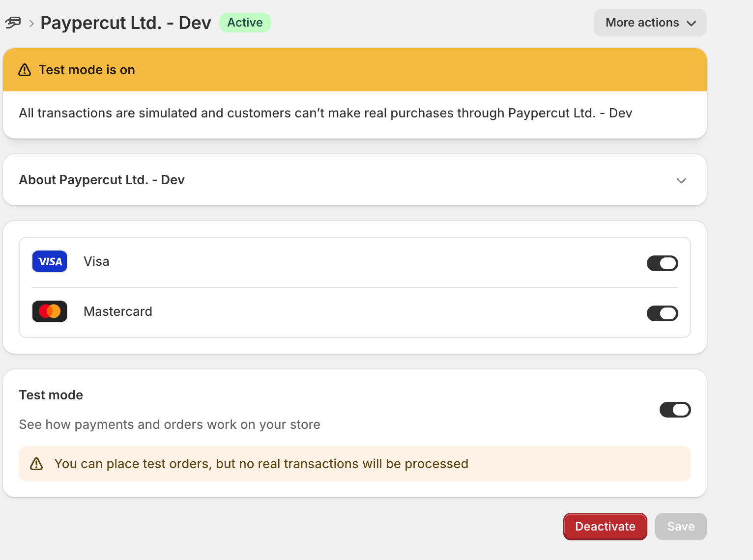Click the Paypercut Ltd. - Dev page title

point(126,23)
